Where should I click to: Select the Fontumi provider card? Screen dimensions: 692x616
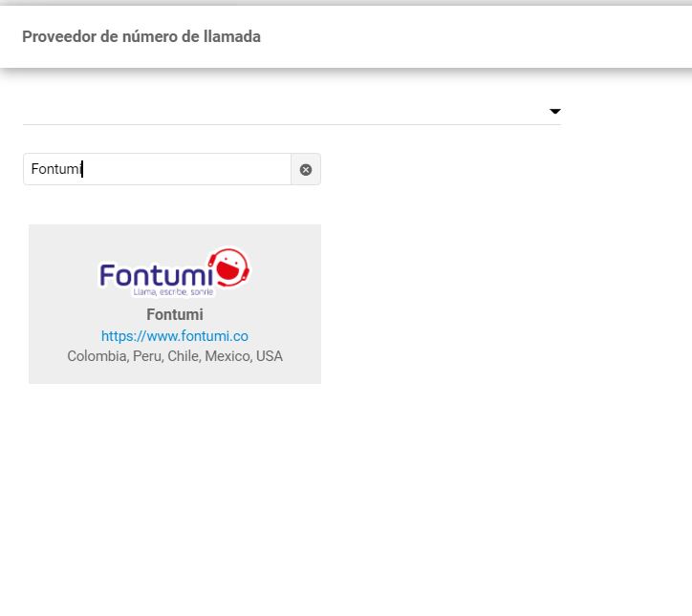point(175,304)
